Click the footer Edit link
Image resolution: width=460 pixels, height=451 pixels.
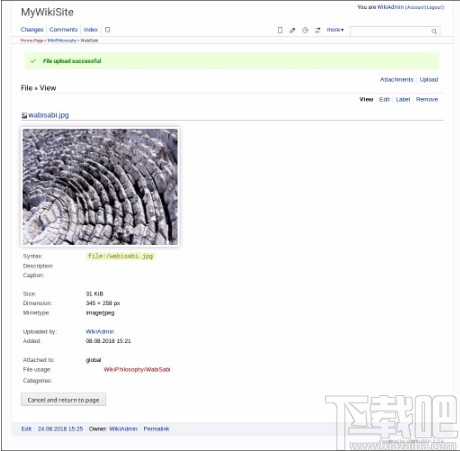[x=26, y=429]
